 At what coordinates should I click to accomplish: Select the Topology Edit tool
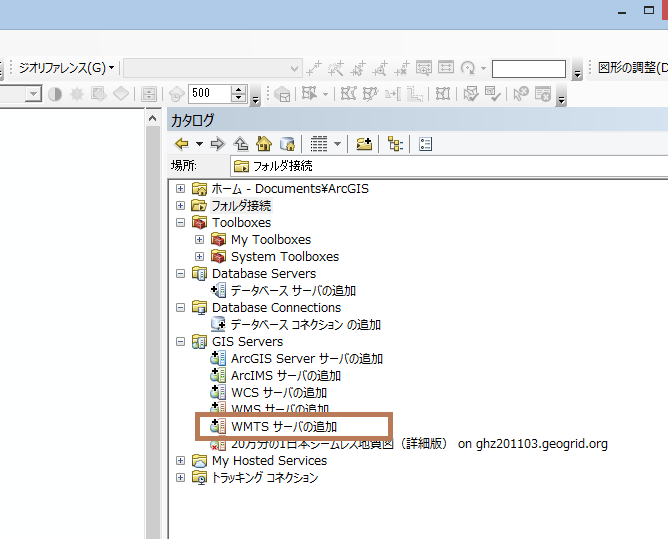point(309,94)
